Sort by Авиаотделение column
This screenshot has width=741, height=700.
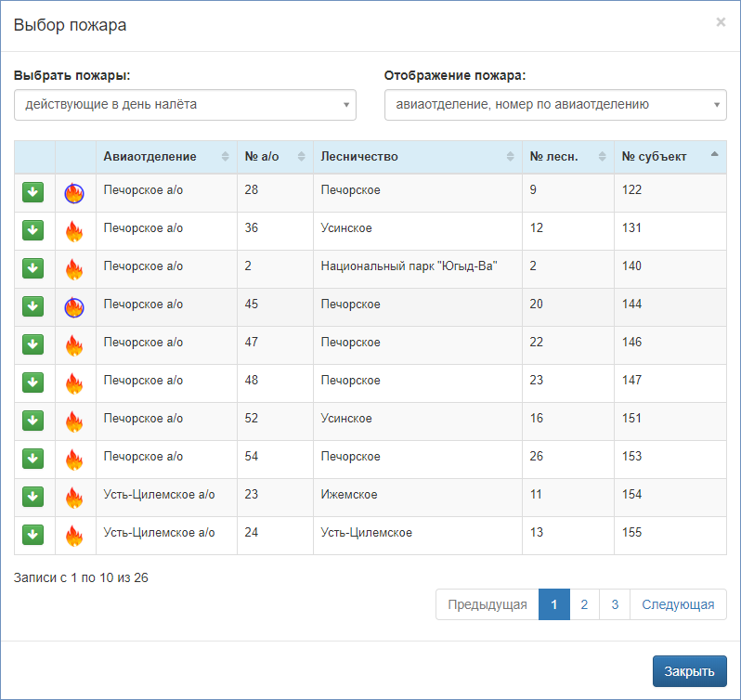(x=166, y=157)
